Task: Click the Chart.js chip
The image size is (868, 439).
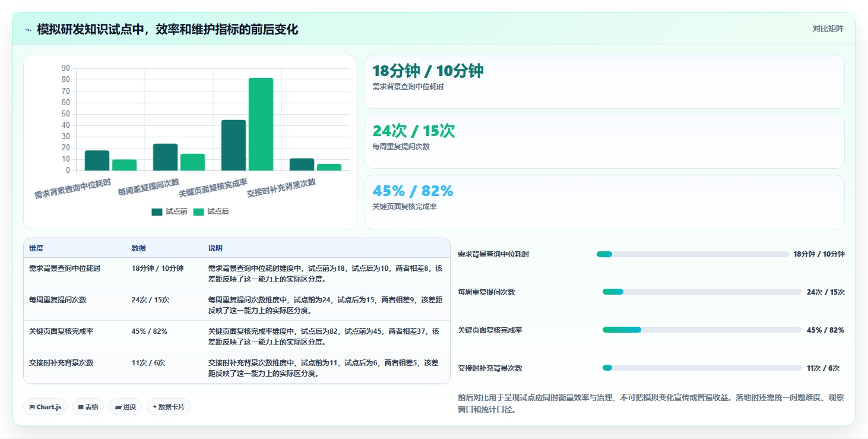Action: pos(45,407)
